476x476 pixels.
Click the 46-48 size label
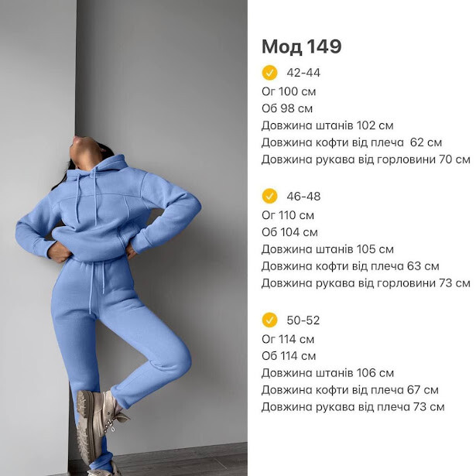[303, 197]
